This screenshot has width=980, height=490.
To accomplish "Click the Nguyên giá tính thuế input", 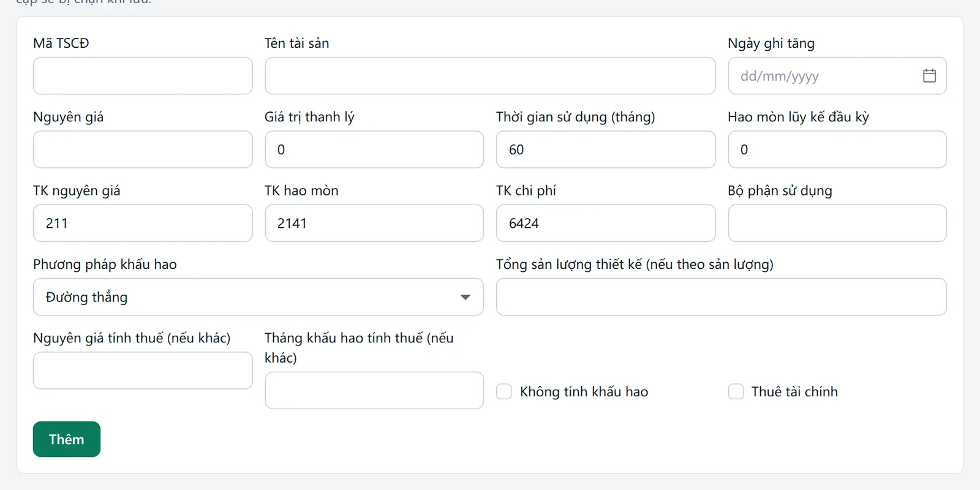I will pyautogui.click(x=143, y=371).
